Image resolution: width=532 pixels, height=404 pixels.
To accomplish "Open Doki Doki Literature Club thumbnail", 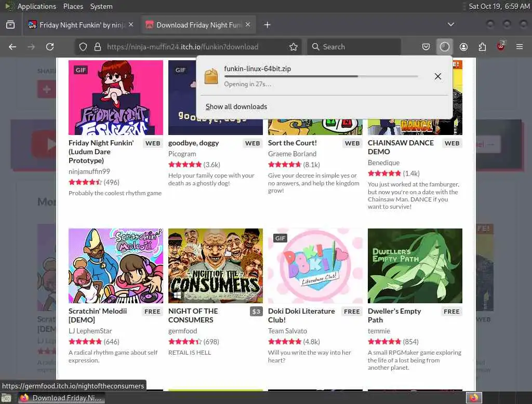I will 315,265.
